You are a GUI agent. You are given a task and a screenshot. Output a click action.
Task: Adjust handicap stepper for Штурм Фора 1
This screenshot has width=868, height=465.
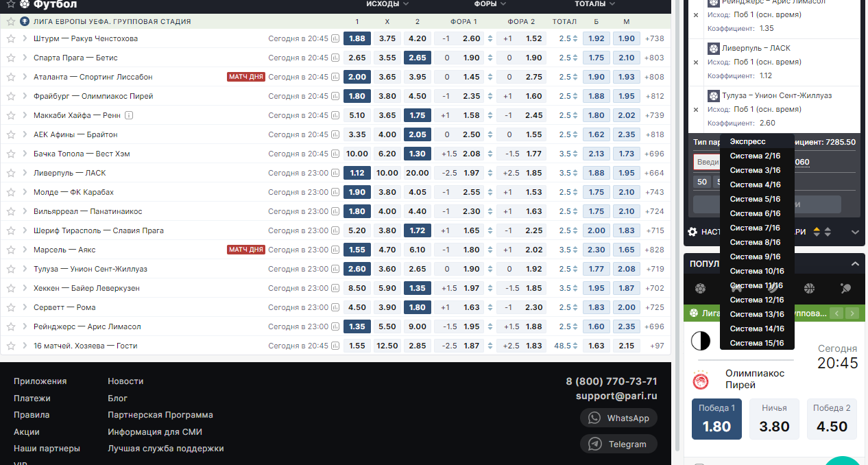tap(490, 38)
